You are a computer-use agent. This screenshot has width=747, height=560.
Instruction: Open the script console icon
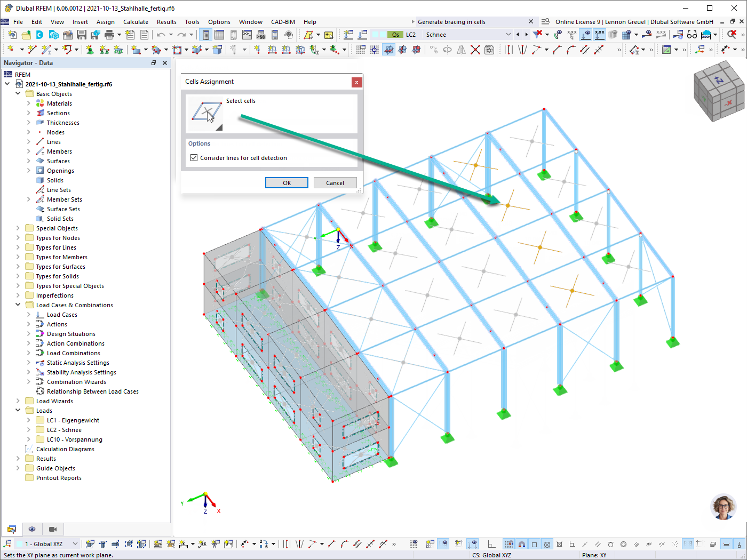(247, 35)
